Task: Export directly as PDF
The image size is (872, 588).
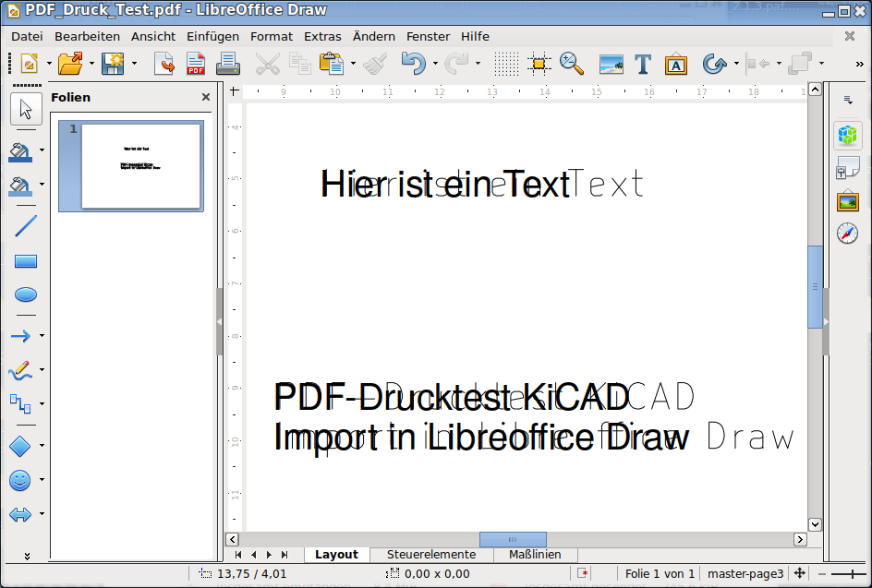Action: coord(195,64)
